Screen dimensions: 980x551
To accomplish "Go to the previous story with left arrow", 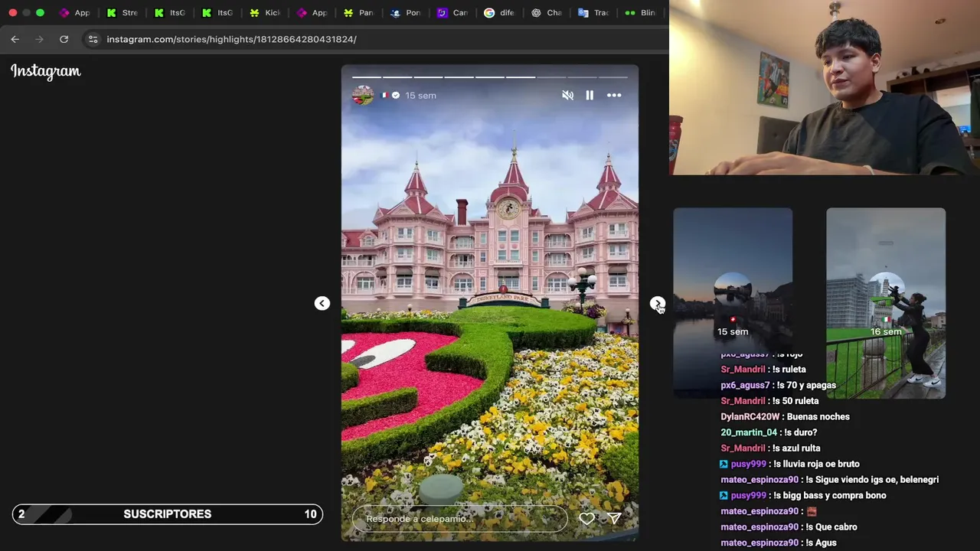I will 322,304.
